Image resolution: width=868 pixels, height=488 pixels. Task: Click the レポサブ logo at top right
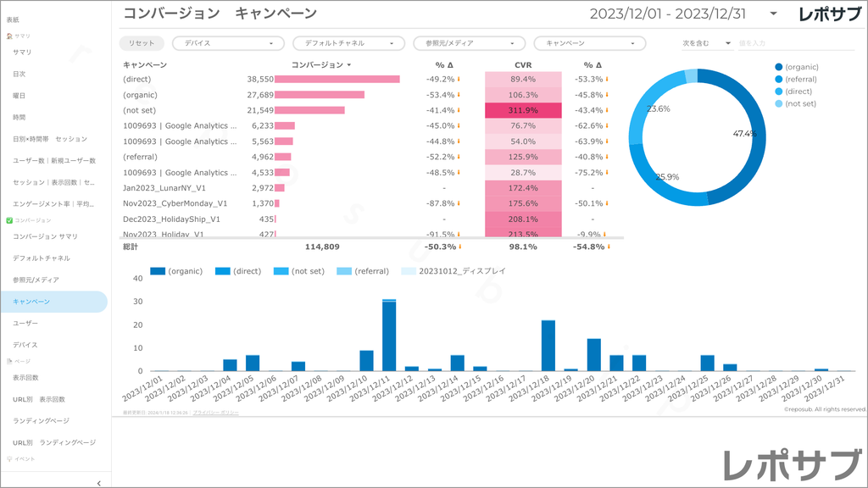[x=831, y=14]
